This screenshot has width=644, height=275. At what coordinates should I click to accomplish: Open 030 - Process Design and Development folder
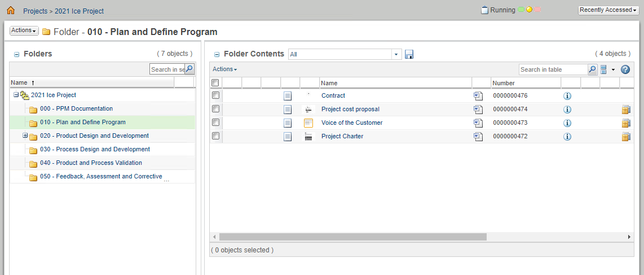click(95, 149)
